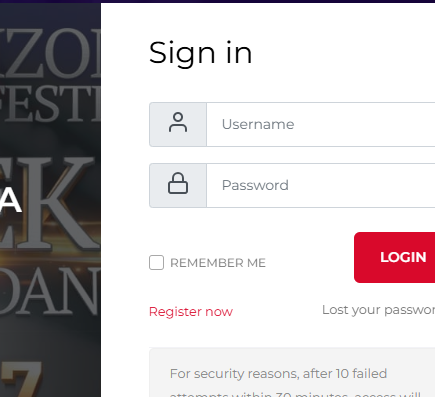Click the user silhouette icon beside Username
This screenshot has height=397, width=435.
[x=178, y=122]
